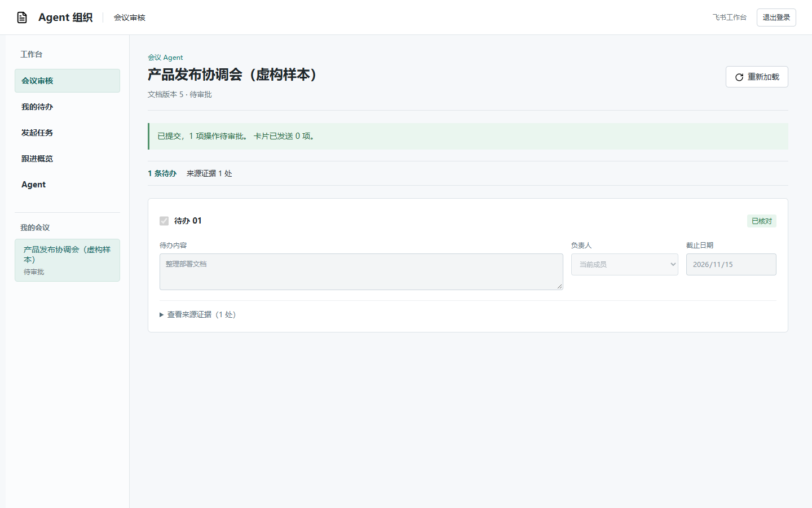Open 我的待办 in the sidebar
Screen dimensions: 812x508
(67, 107)
